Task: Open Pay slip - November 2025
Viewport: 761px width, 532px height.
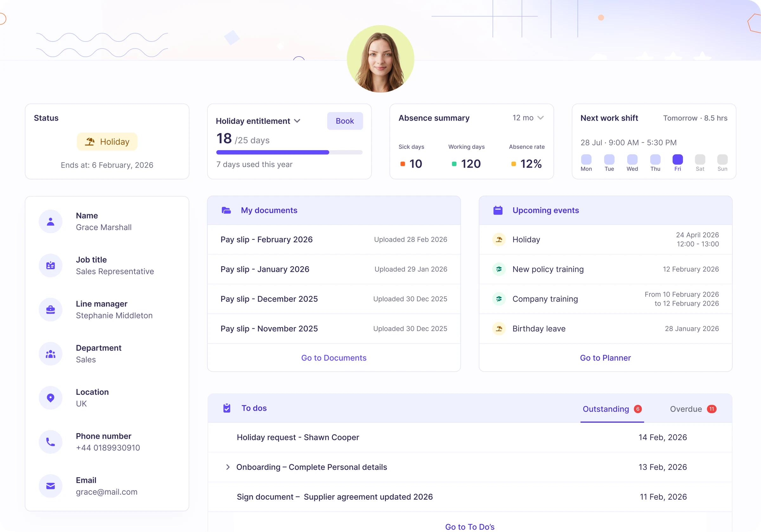Action: pos(334,329)
